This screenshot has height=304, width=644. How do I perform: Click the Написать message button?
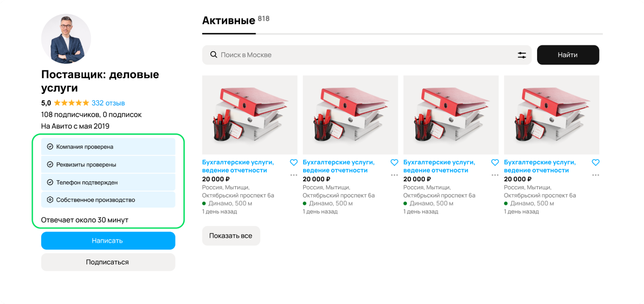pos(108,241)
